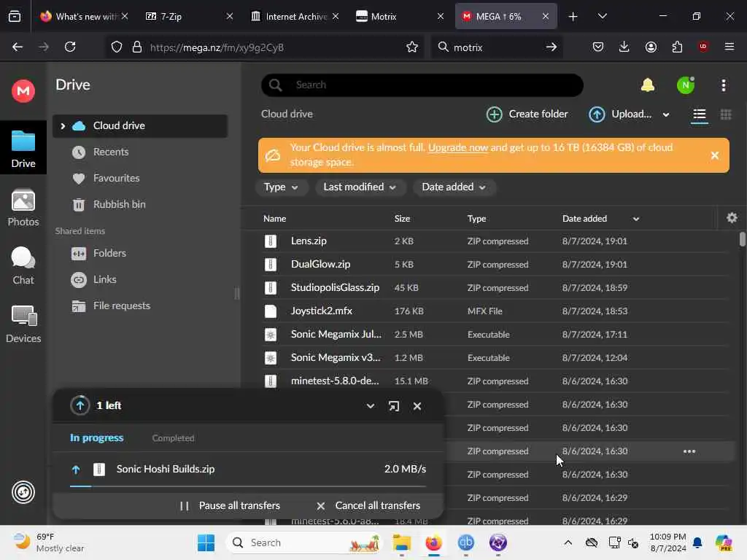Reload the page
The image size is (747, 560).
(x=70, y=47)
